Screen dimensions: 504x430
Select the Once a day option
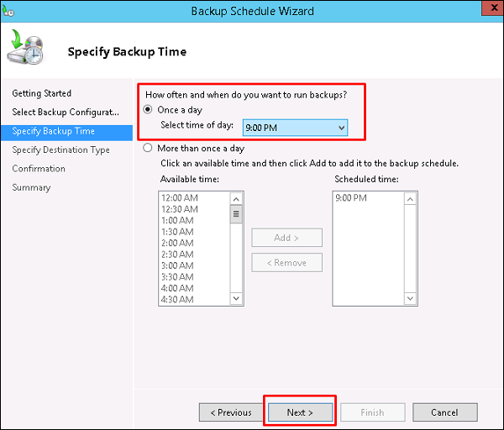click(x=150, y=110)
